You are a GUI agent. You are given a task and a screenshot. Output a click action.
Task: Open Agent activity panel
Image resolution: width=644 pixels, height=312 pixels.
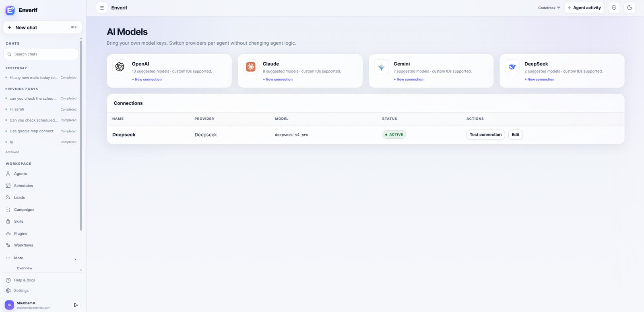(584, 8)
